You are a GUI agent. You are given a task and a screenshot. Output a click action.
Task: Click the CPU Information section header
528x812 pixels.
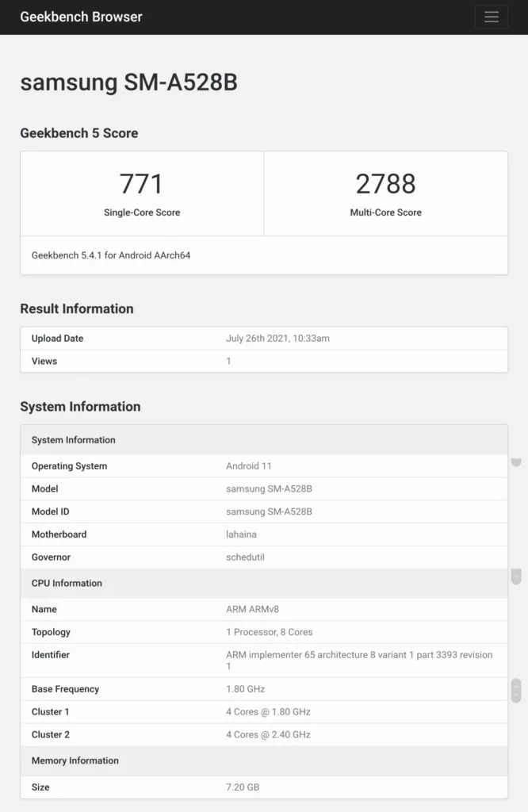[67, 584]
